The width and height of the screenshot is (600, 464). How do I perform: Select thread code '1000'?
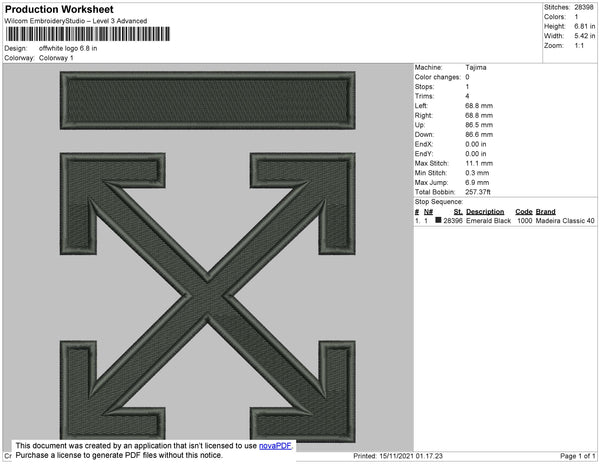tap(525, 221)
